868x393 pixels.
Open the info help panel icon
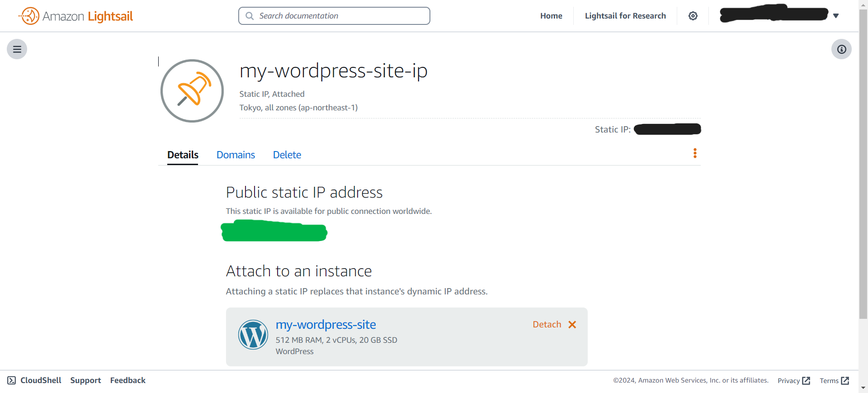pos(841,49)
